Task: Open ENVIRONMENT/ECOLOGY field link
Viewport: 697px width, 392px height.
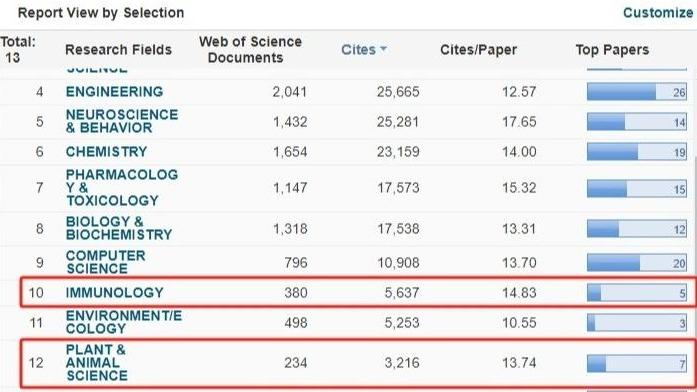Action: point(124,322)
